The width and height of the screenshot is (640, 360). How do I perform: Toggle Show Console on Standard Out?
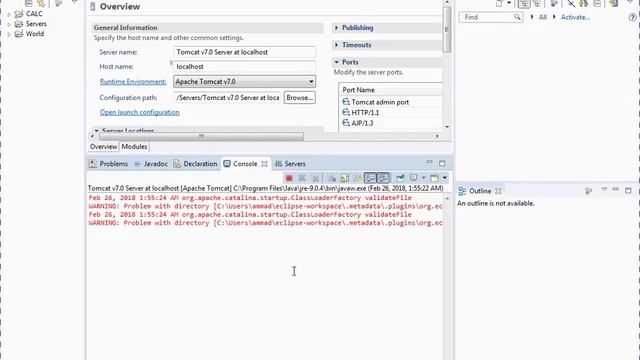pyautogui.click(x=370, y=178)
